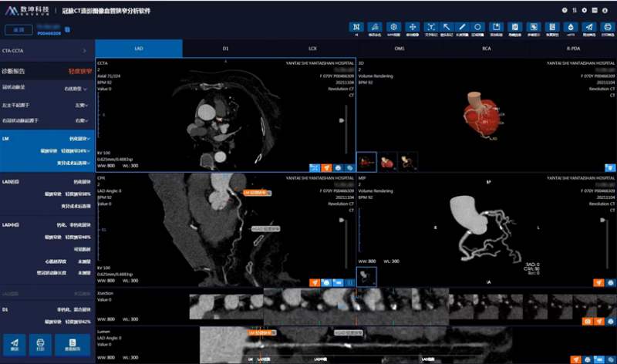Copy patient ID with the copy icon
This screenshot has height=364, width=617.
click(x=68, y=31)
